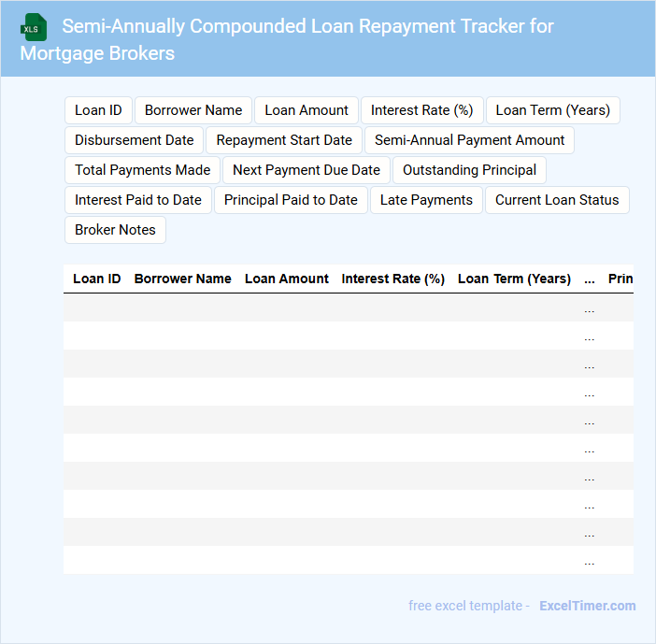Select the Borrower Name tag
The width and height of the screenshot is (656, 644).
pos(193,110)
